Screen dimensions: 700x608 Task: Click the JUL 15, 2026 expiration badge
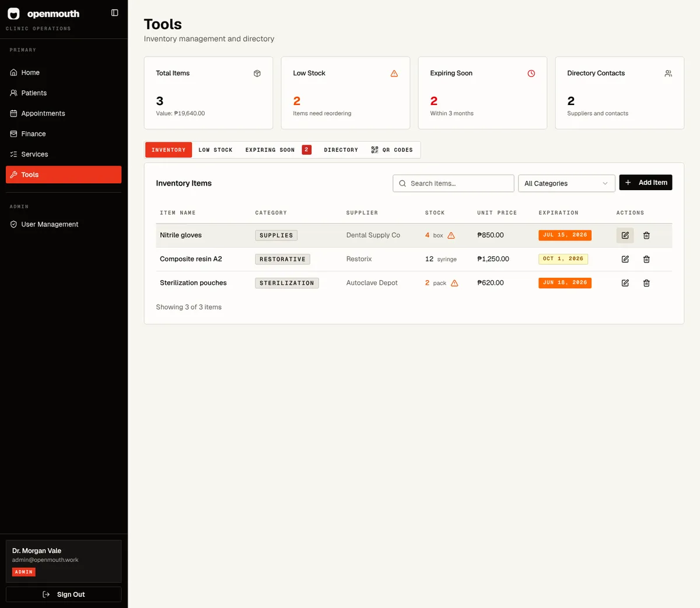(x=565, y=235)
